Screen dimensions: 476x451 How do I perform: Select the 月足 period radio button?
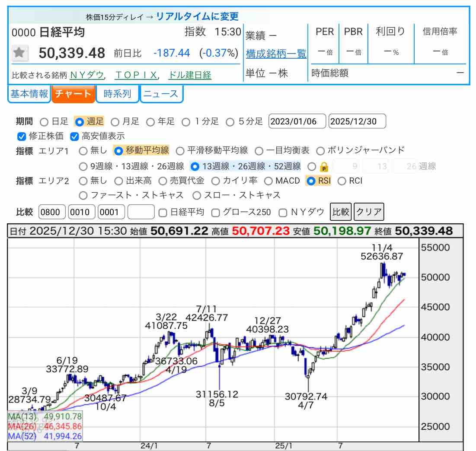point(115,122)
